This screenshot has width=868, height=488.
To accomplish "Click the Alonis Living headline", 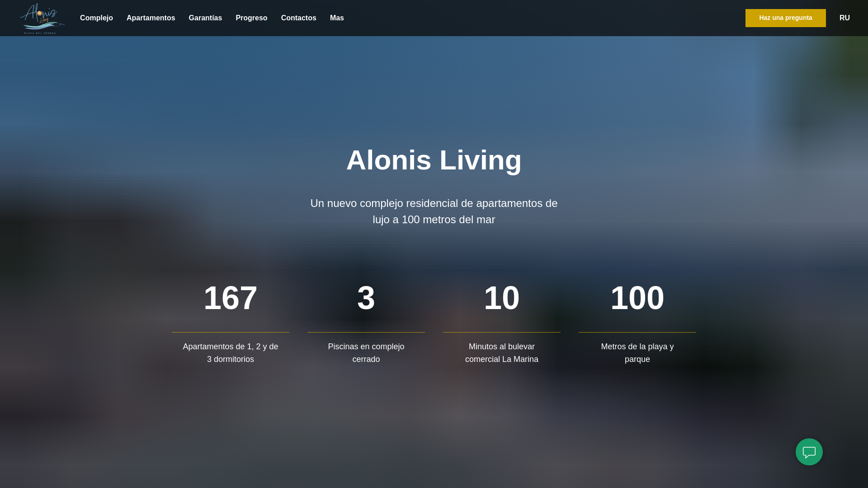I will click(434, 160).
